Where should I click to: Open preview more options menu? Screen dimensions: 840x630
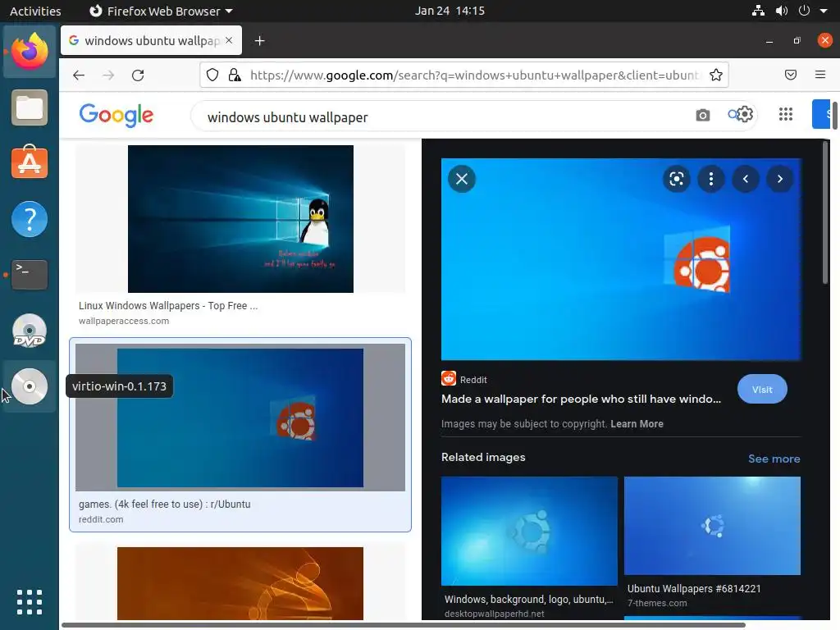click(711, 179)
